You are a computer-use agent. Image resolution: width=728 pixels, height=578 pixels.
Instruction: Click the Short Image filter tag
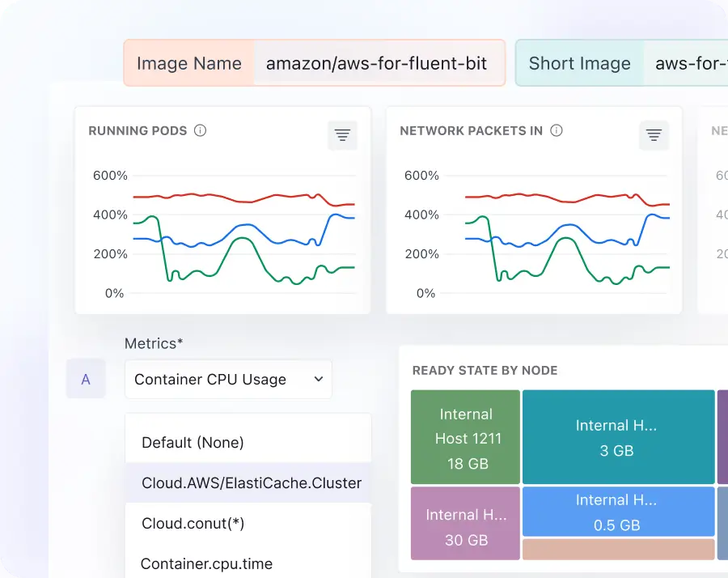[579, 63]
